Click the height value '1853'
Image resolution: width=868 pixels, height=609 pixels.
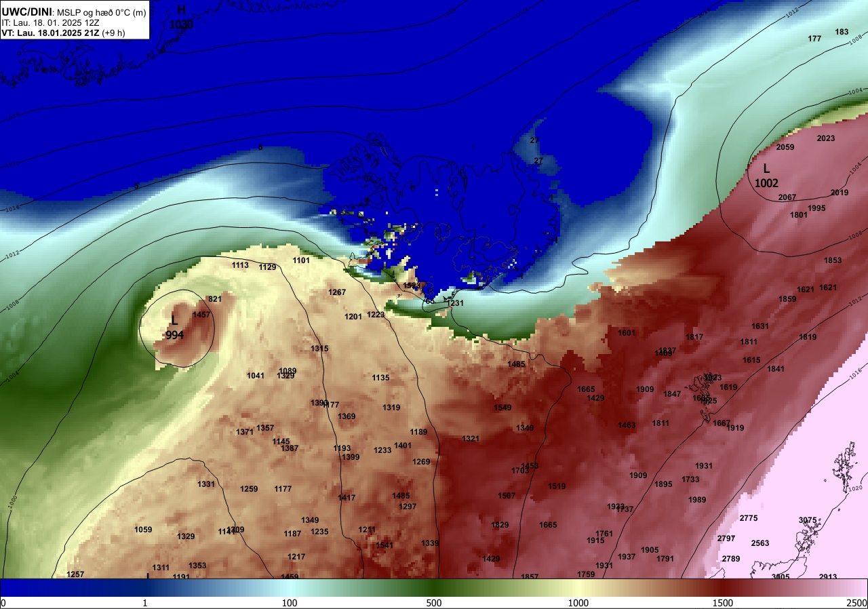tap(833, 260)
